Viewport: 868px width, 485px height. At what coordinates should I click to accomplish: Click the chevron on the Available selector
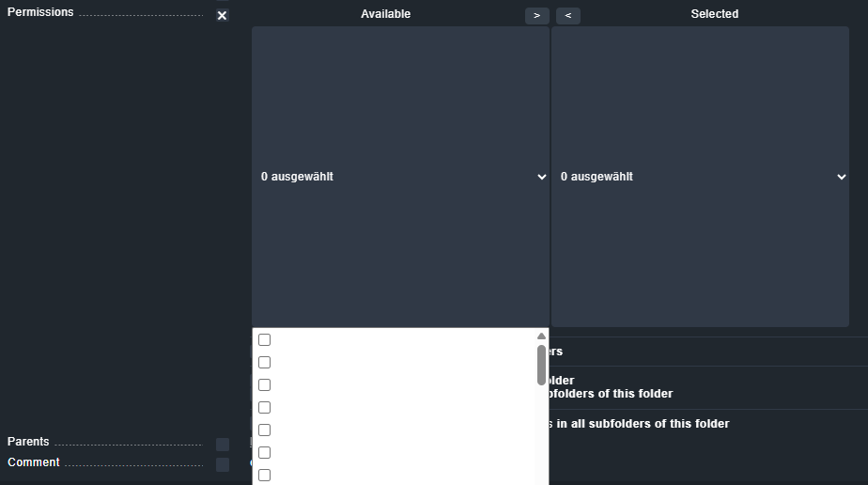pos(541,177)
